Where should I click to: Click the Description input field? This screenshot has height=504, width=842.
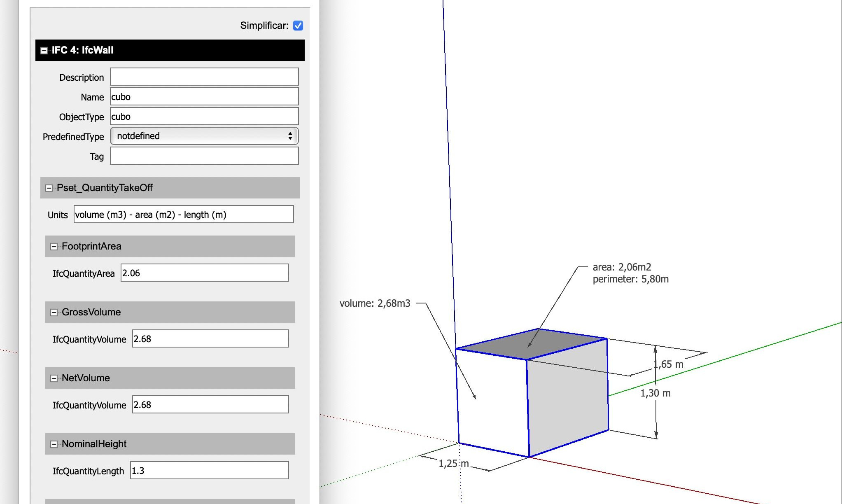click(204, 77)
